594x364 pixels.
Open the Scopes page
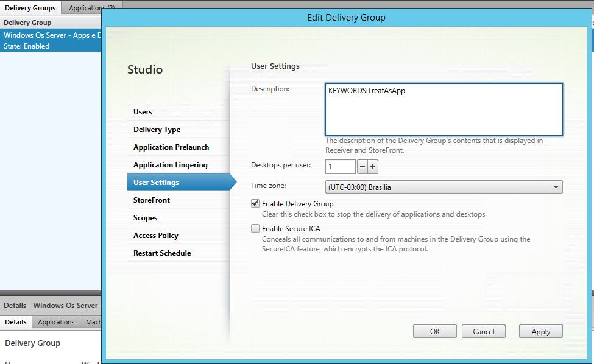tap(146, 218)
